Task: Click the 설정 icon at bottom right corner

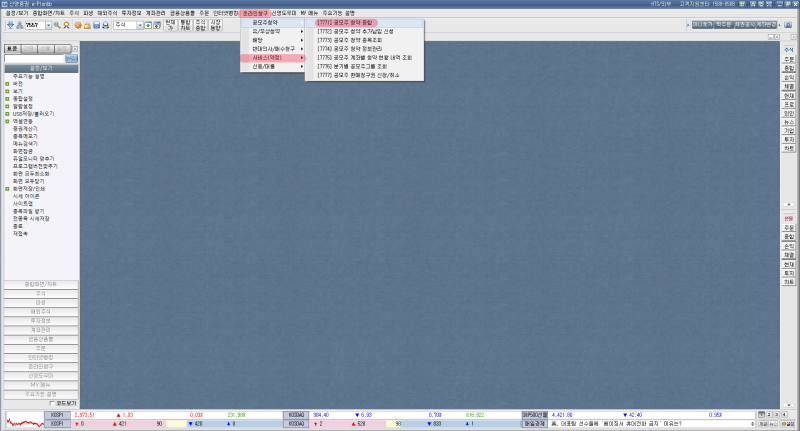Action: (789, 424)
